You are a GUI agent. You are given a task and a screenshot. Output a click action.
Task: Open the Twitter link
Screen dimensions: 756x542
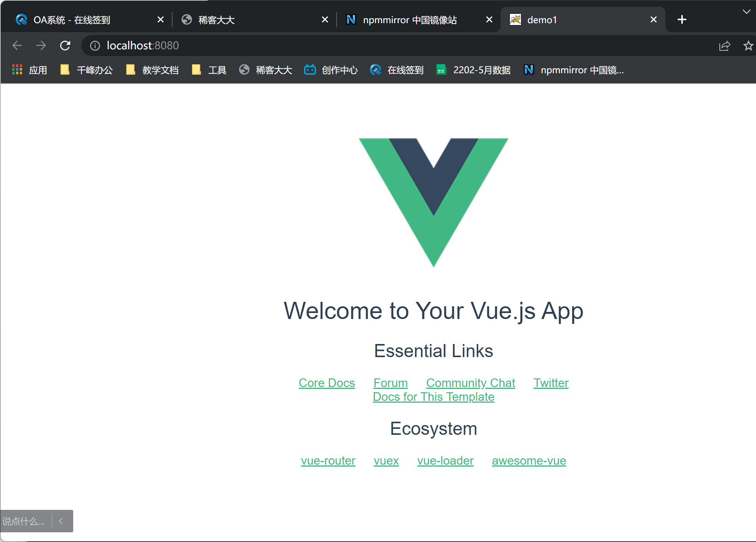[551, 383]
